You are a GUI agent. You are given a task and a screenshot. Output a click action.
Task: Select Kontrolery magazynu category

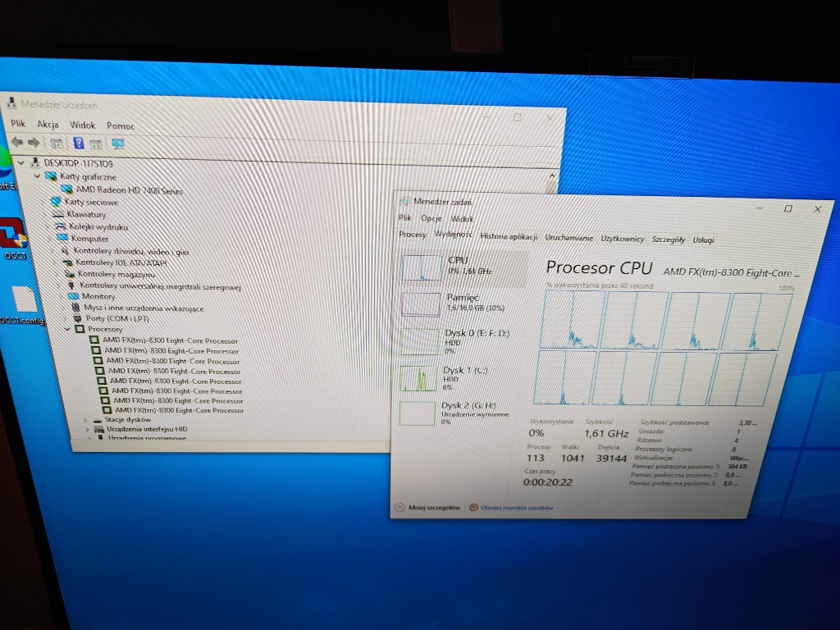[116, 274]
